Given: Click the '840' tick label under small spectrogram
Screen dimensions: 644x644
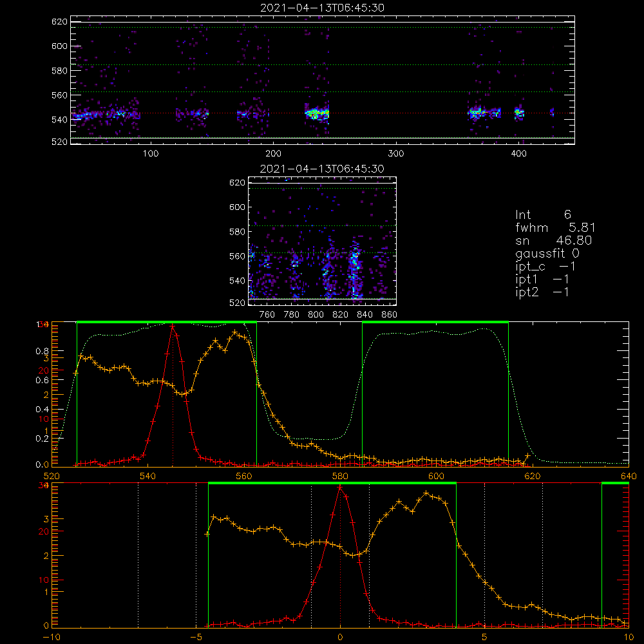Looking at the screenshot, I should click(x=365, y=314).
